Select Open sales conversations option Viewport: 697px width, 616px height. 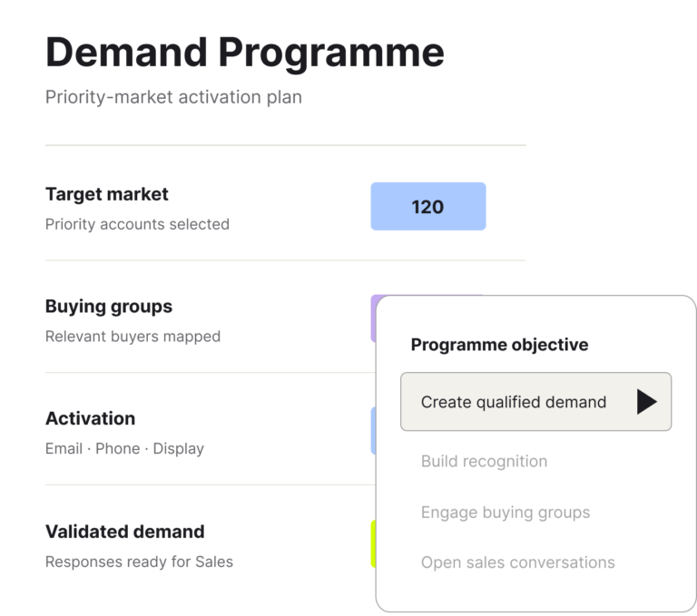point(518,562)
